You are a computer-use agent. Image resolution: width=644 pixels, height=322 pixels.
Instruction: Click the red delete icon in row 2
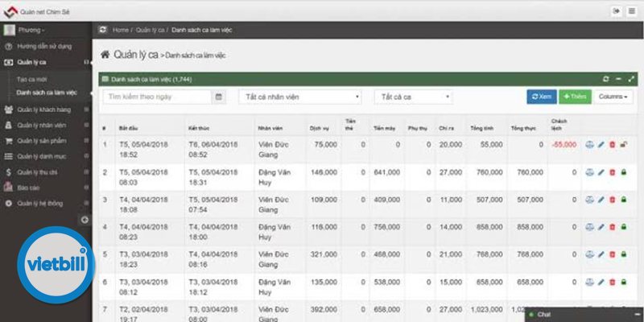coord(612,172)
